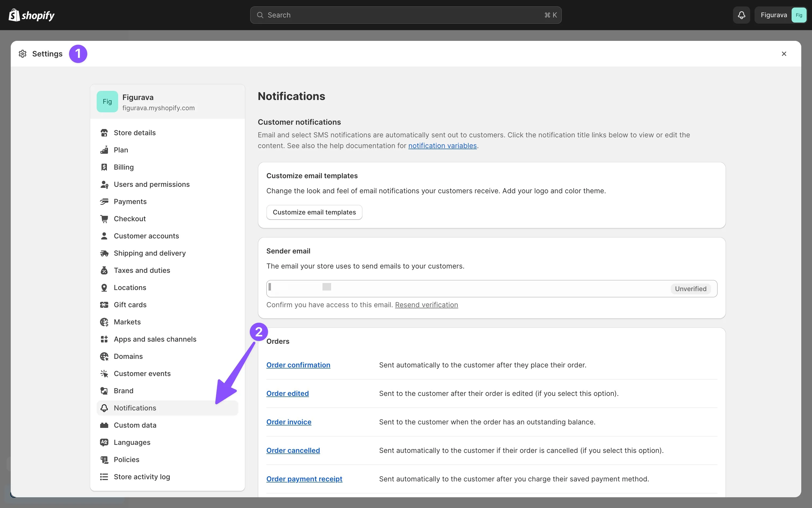Click the Unverified status badge
The width and height of the screenshot is (812, 508).
[691, 289]
